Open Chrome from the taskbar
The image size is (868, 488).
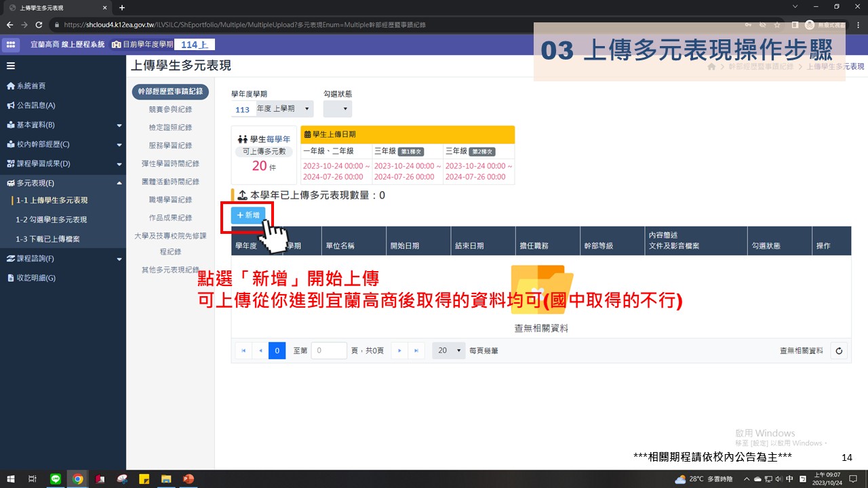(78, 479)
